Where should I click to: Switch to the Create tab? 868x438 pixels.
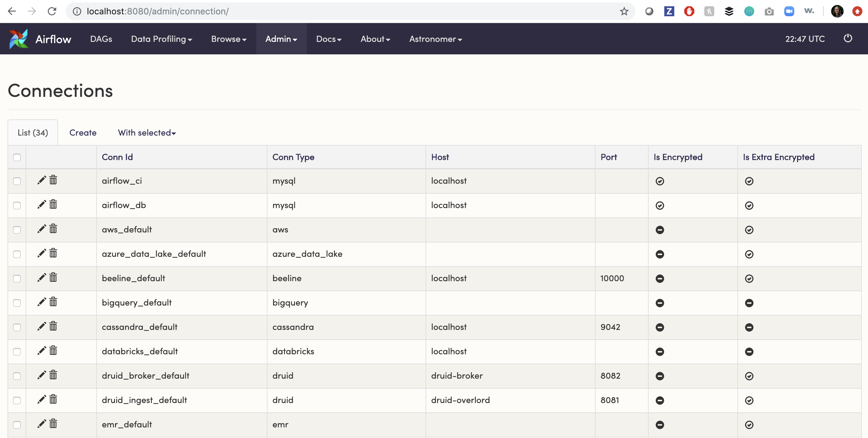(x=83, y=133)
